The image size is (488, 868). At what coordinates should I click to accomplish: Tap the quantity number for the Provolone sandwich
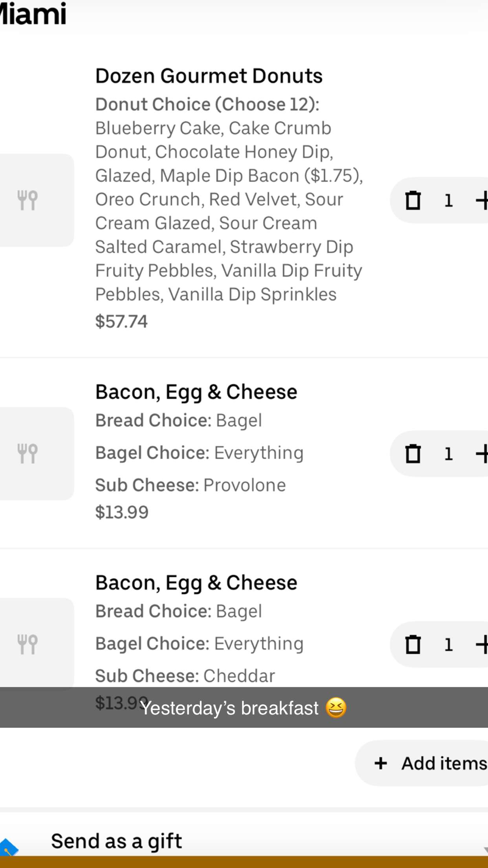point(448,454)
